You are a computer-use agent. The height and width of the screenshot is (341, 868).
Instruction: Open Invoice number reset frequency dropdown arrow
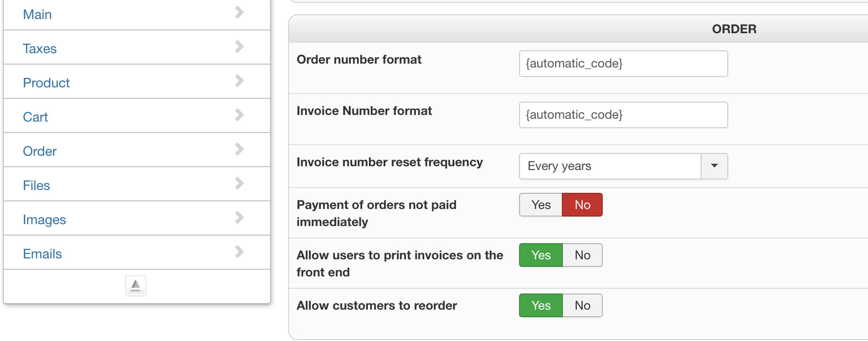coord(714,166)
